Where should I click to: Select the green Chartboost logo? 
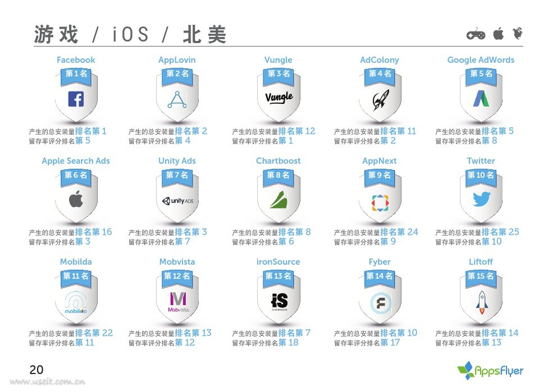pos(278,200)
